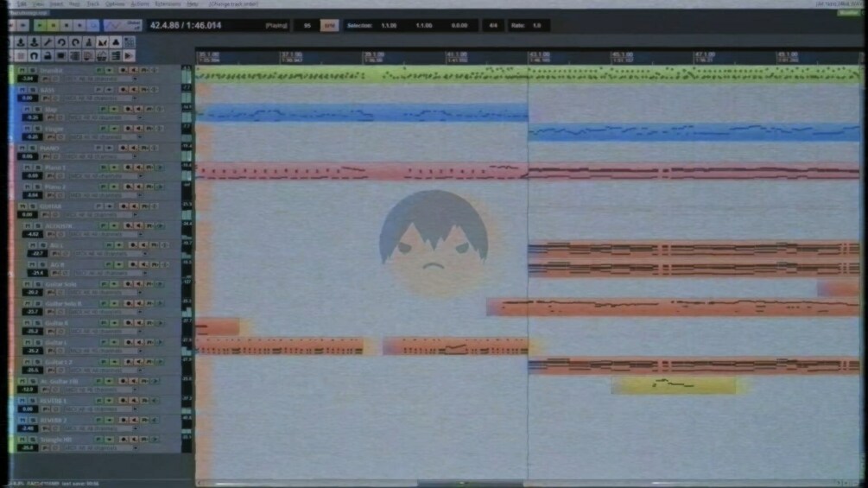Image resolution: width=868 pixels, height=488 pixels.
Task: Click the orange BPM tap button
Action: [329, 25]
